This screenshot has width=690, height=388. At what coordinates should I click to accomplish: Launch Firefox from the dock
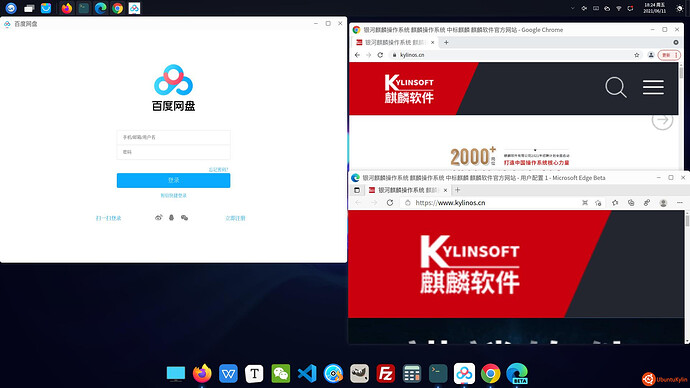click(x=202, y=373)
